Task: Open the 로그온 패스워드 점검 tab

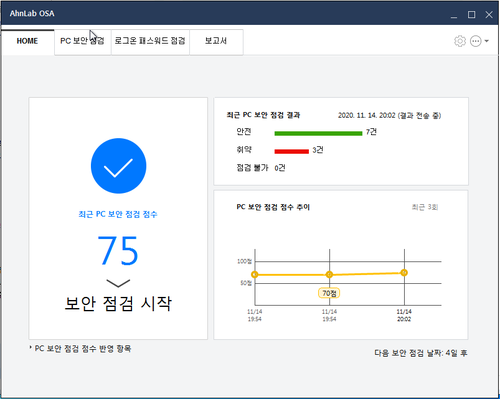Action: pos(150,41)
